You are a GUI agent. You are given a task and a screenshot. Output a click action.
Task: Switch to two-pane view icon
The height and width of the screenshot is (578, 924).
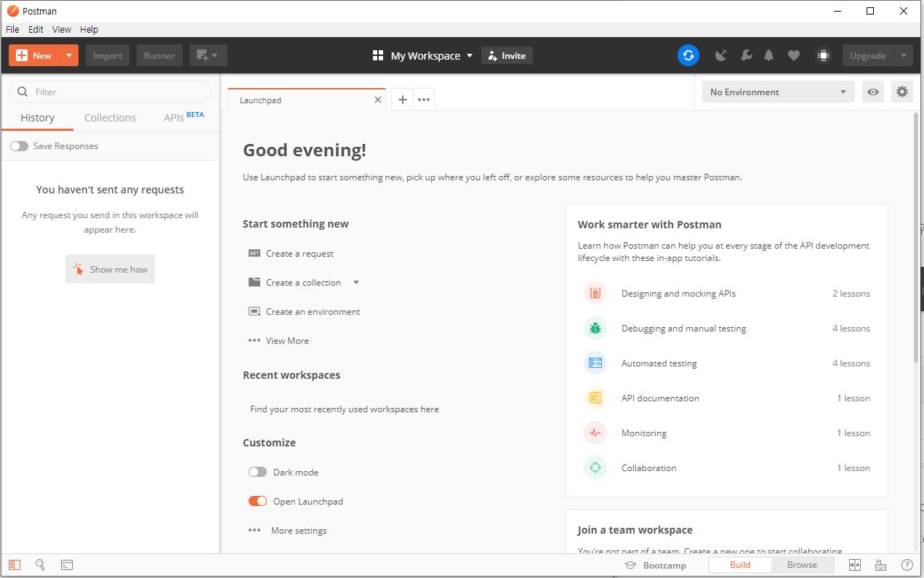point(855,565)
